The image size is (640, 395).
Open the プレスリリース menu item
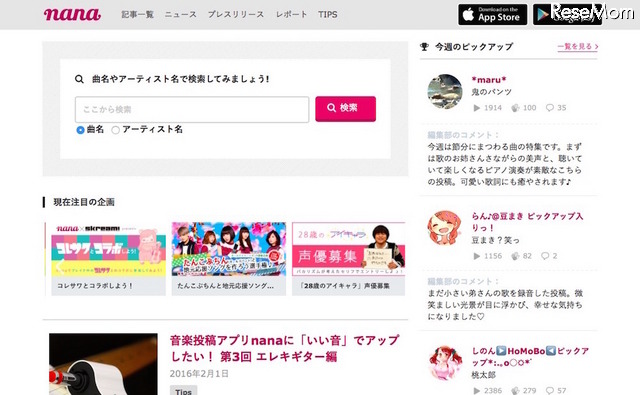pos(236,14)
